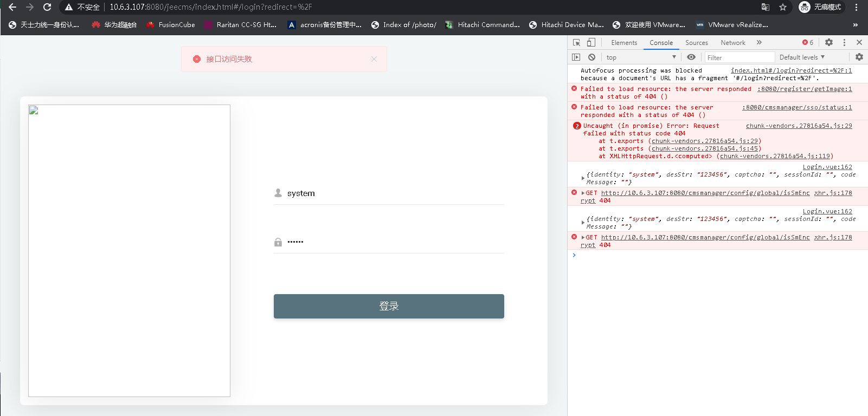
Task: Switch to the Elements tab
Action: tap(624, 43)
